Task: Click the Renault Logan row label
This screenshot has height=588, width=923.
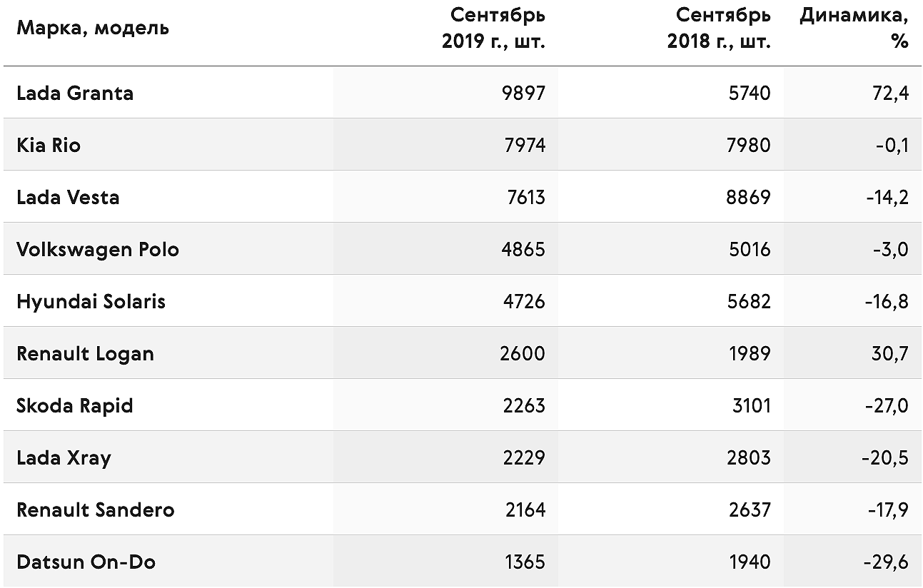Action: [85, 354]
